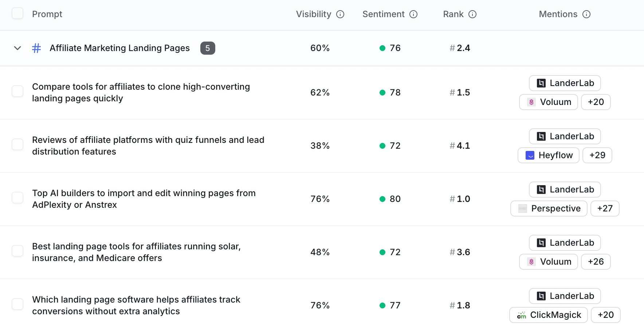Viewport: 644px width, 331px height.
Task: Open the quiz funnels reviews prompt
Action: [148, 146]
